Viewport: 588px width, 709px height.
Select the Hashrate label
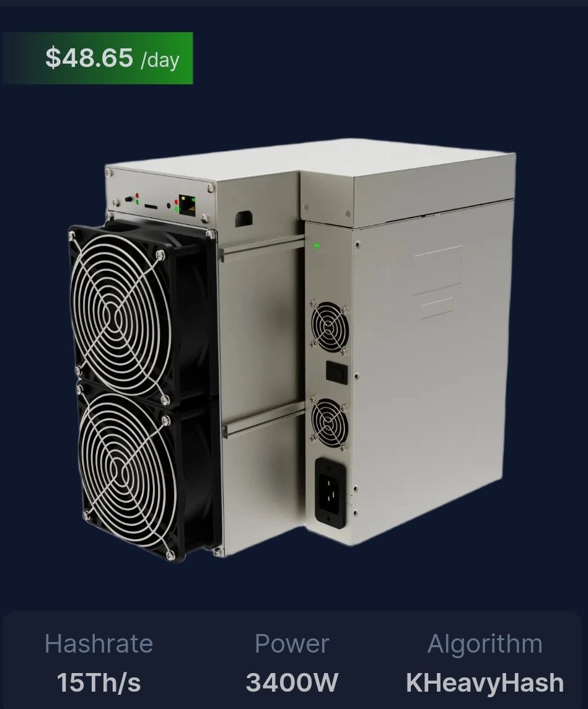(99, 643)
